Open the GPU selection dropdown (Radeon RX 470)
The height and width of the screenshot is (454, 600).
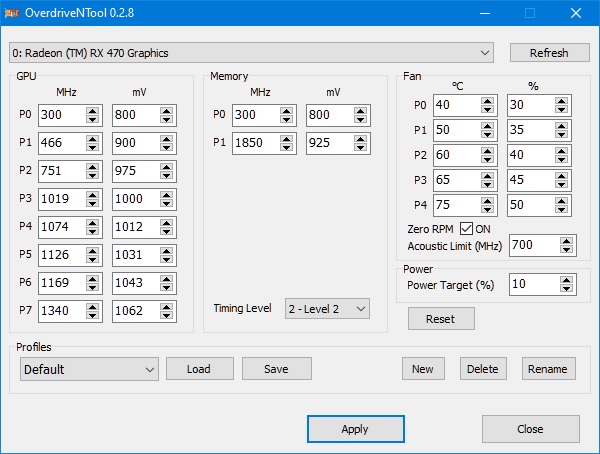coord(251,53)
